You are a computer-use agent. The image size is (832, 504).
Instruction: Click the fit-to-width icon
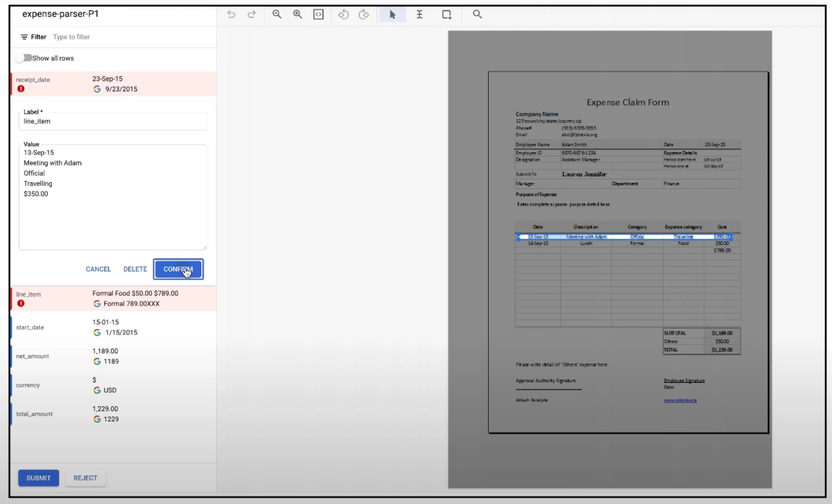click(318, 14)
